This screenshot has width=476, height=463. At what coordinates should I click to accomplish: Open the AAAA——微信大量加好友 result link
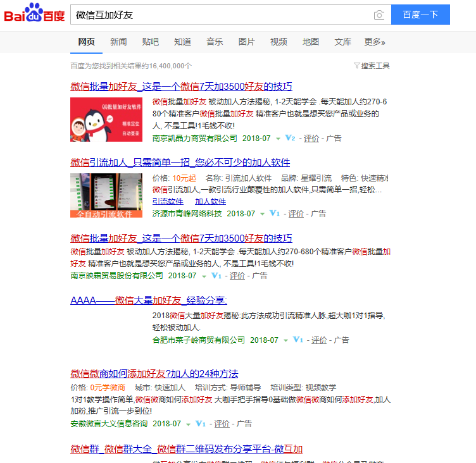pos(148,300)
